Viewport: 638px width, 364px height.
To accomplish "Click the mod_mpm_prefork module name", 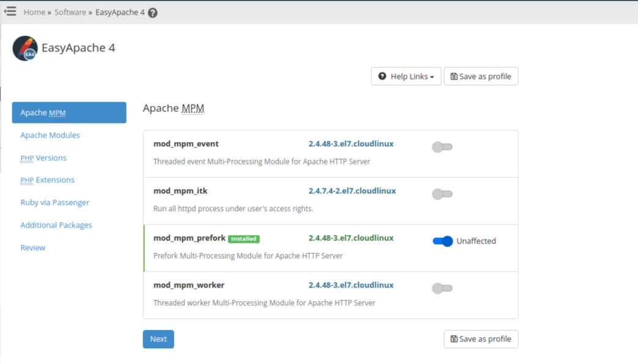I will coord(189,238).
